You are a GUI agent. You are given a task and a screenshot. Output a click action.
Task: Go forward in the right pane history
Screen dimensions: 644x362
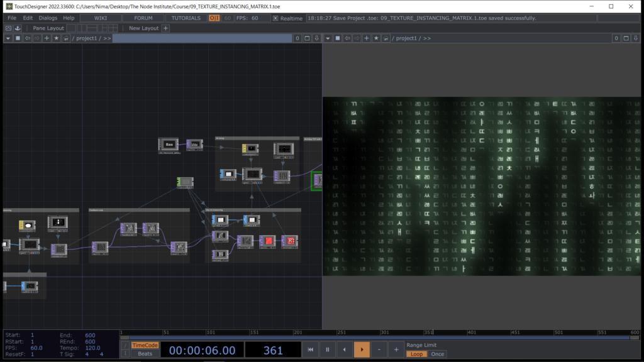[357, 38]
